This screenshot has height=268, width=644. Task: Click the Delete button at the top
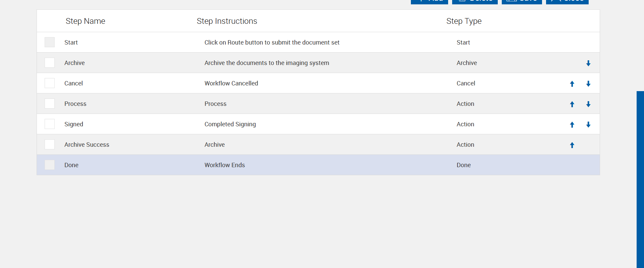pyautogui.click(x=475, y=1)
